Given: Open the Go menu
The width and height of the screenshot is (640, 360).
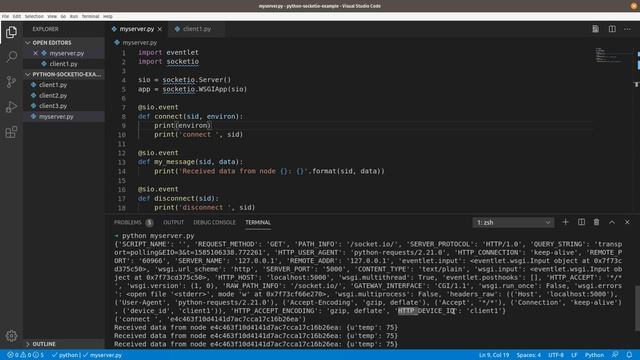Looking at the screenshot, I should click(63, 16).
